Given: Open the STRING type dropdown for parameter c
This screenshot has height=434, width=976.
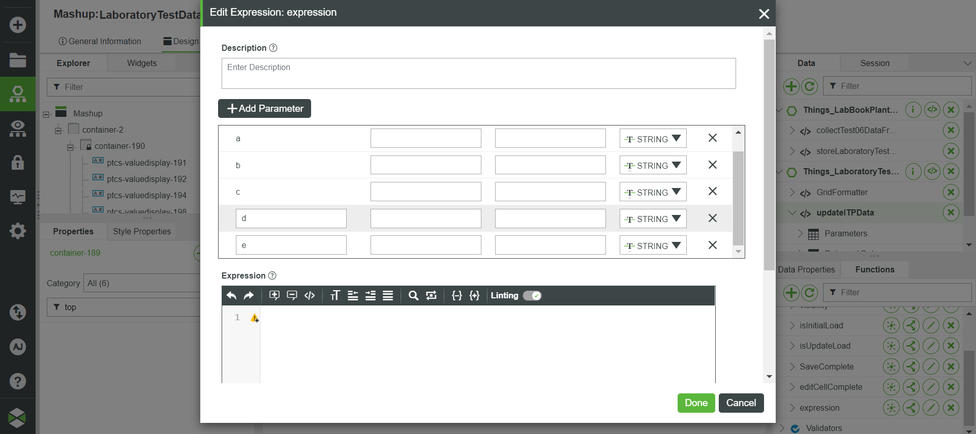Looking at the screenshot, I should point(653,192).
